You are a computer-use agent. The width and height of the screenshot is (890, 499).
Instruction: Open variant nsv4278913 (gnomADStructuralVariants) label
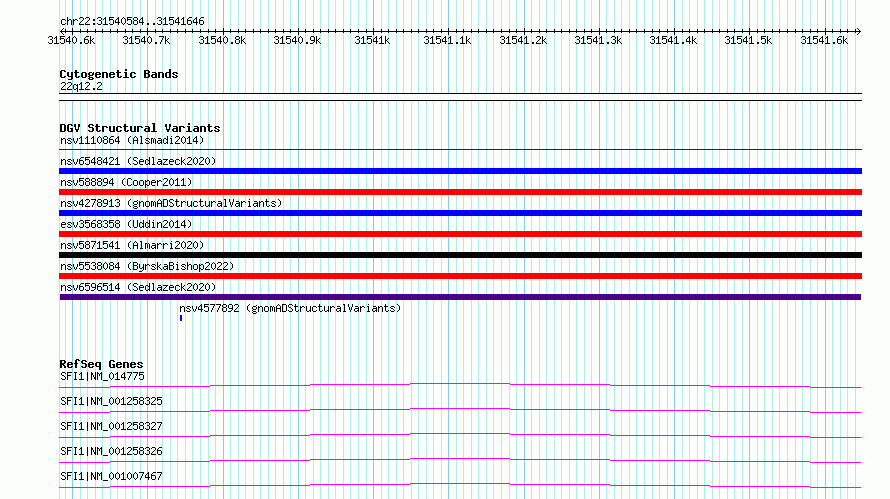pos(171,203)
